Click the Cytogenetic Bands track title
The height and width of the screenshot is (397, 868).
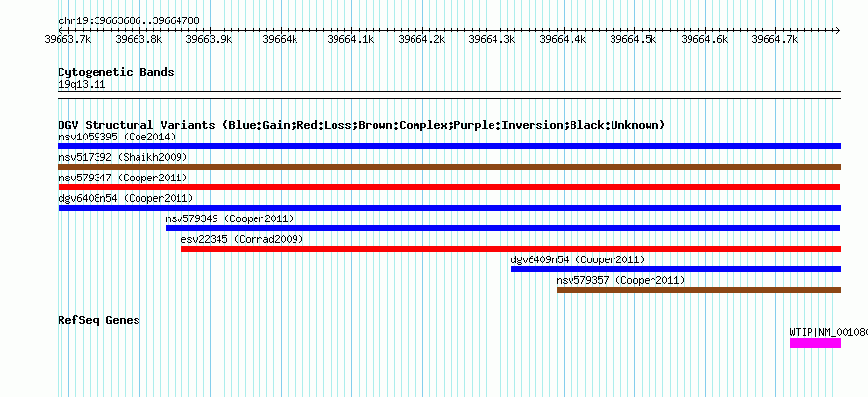tap(116, 72)
